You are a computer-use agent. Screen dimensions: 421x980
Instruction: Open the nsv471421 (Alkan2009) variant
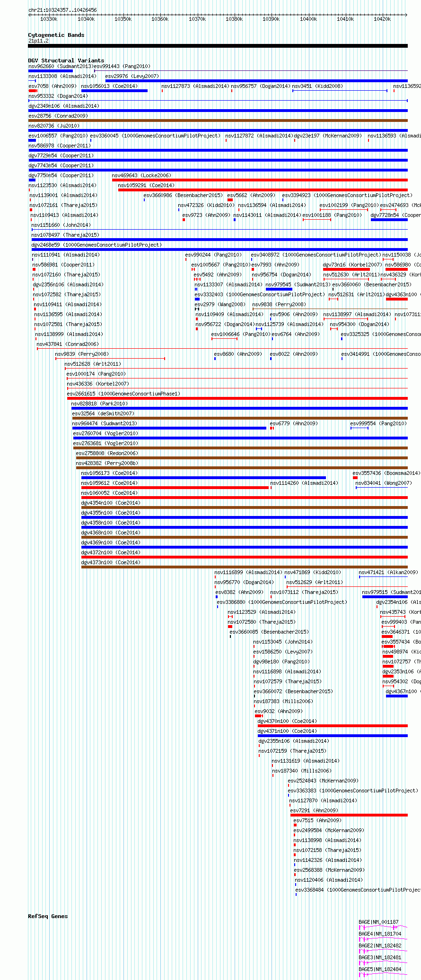coord(388,573)
